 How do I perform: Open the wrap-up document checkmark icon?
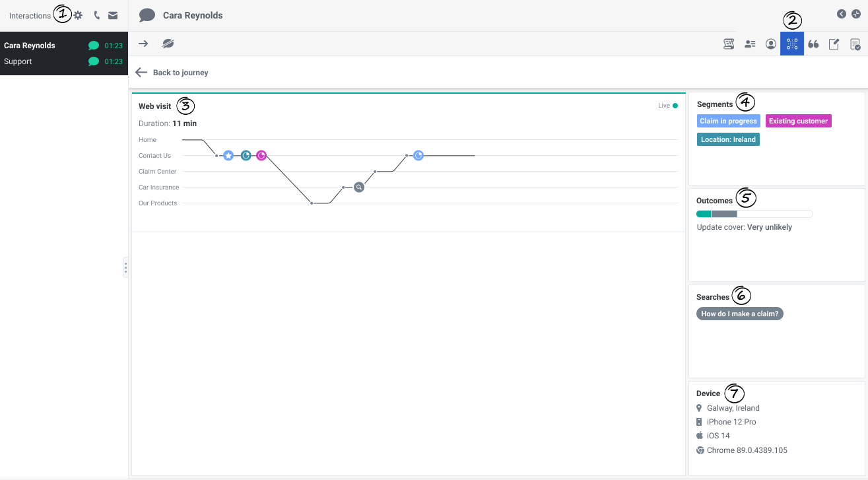(x=855, y=44)
